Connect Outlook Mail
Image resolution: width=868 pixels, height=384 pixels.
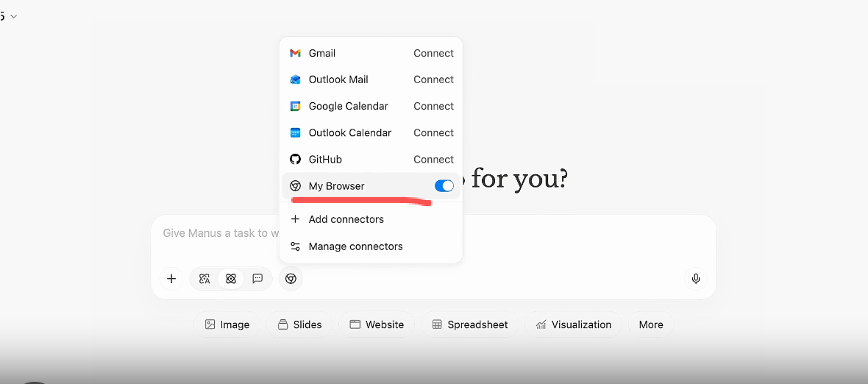433,79
